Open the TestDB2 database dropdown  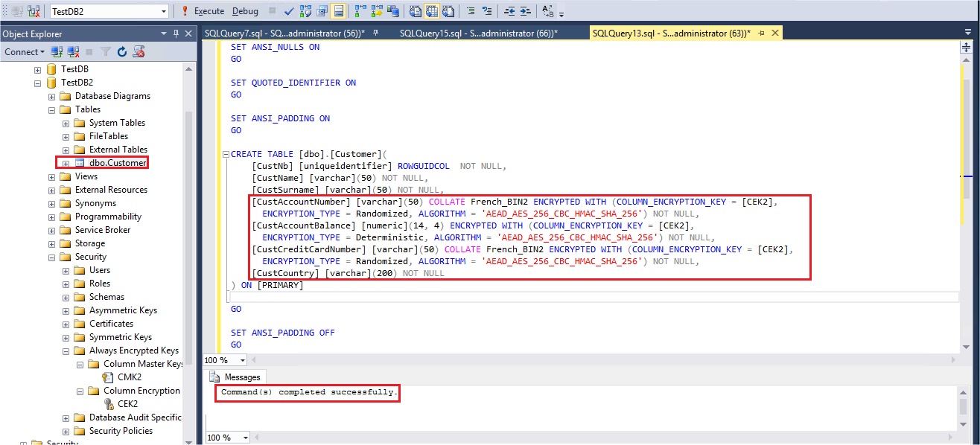(x=164, y=11)
